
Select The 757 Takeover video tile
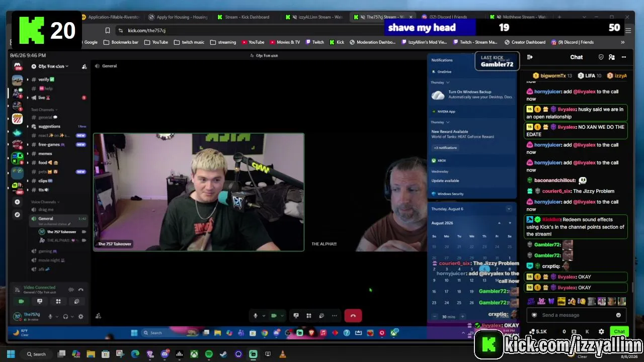199,192
